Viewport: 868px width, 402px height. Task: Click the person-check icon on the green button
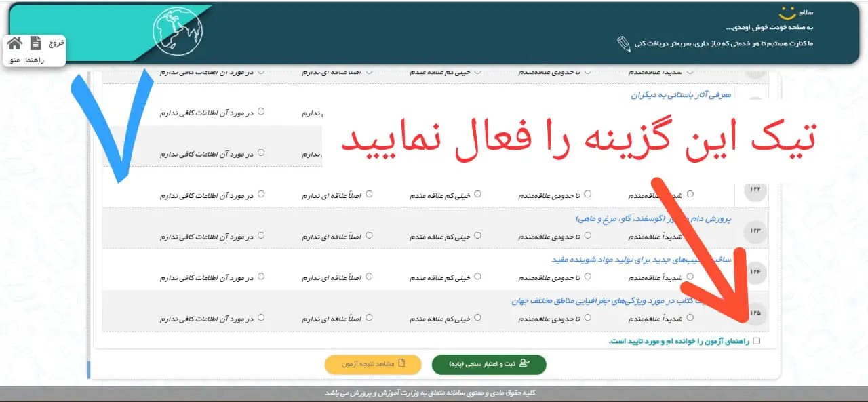click(x=524, y=363)
